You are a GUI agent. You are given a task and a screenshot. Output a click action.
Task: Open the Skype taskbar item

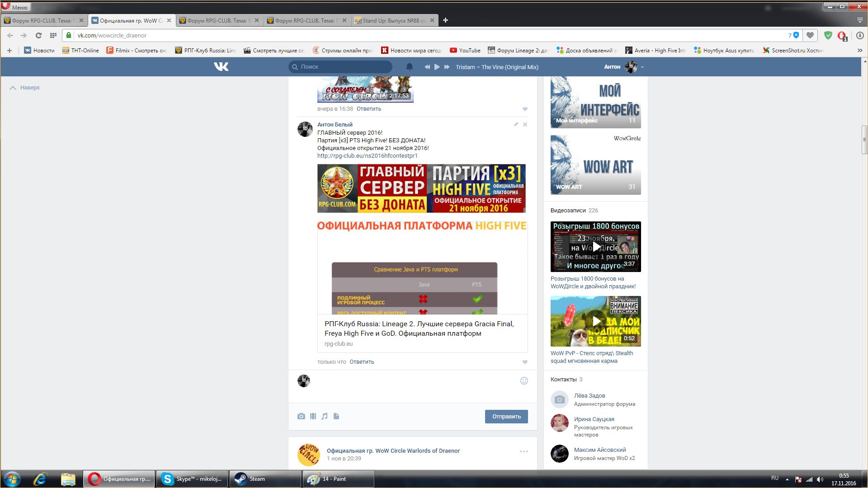coord(192,479)
